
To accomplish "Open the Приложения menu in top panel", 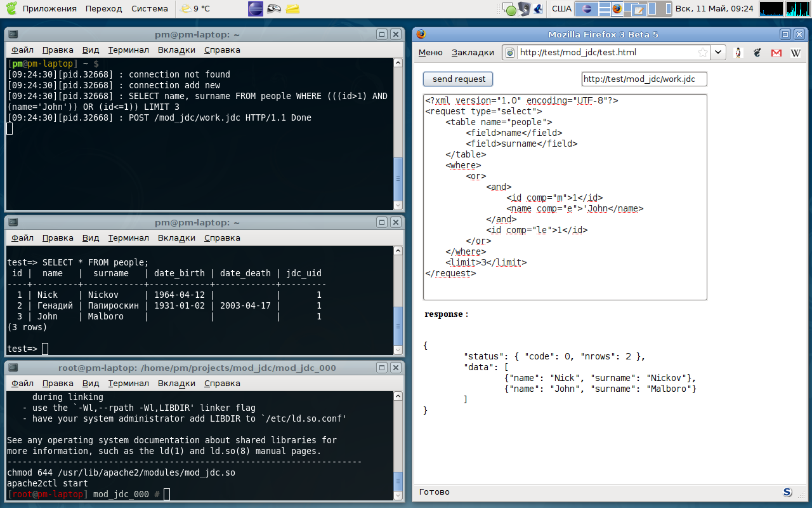I will coord(49,8).
